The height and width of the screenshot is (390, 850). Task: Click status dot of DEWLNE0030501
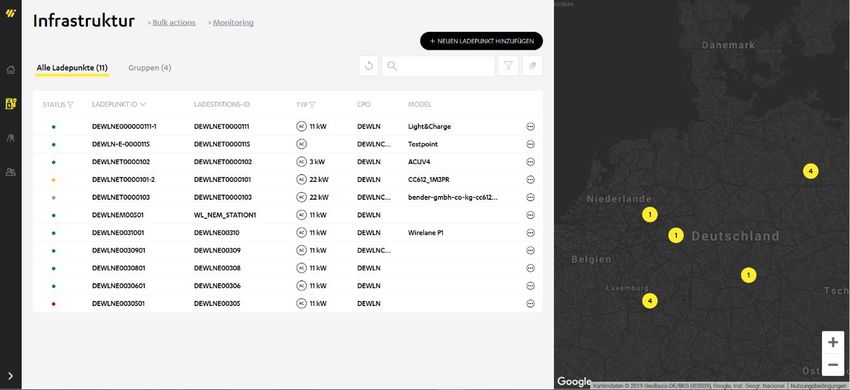(53, 304)
